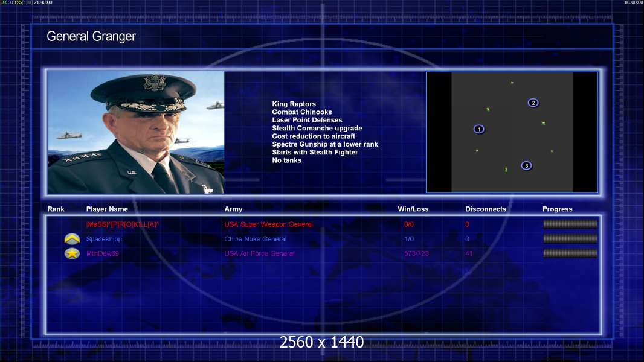Image resolution: width=644 pixels, height=362 pixels.
Task: Click Spectre Gunship at a lower rank
Action: [x=325, y=144]
